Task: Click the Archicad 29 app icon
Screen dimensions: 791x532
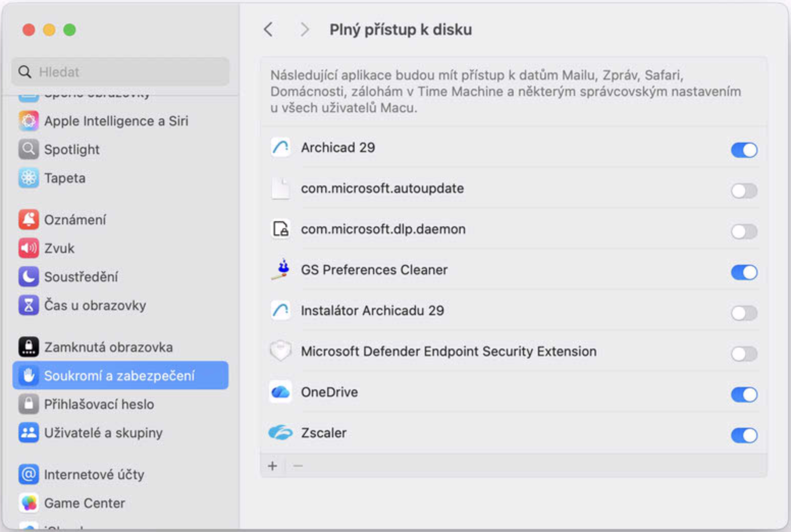Action: point(281,148)
